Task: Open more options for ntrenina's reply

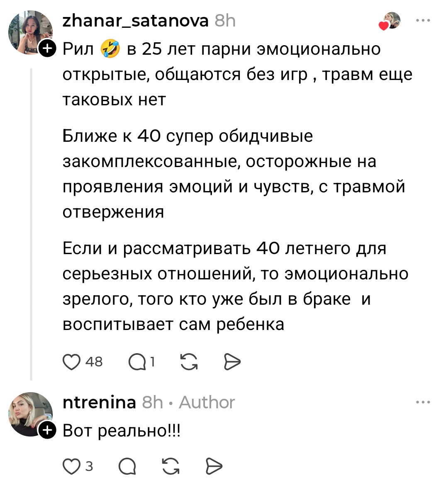Action: (423, 402)
